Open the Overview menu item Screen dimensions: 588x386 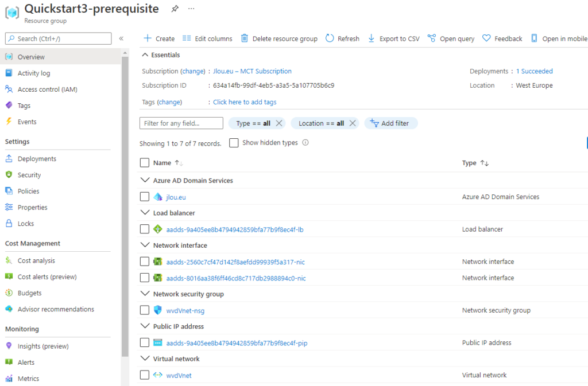click(60, 57)
